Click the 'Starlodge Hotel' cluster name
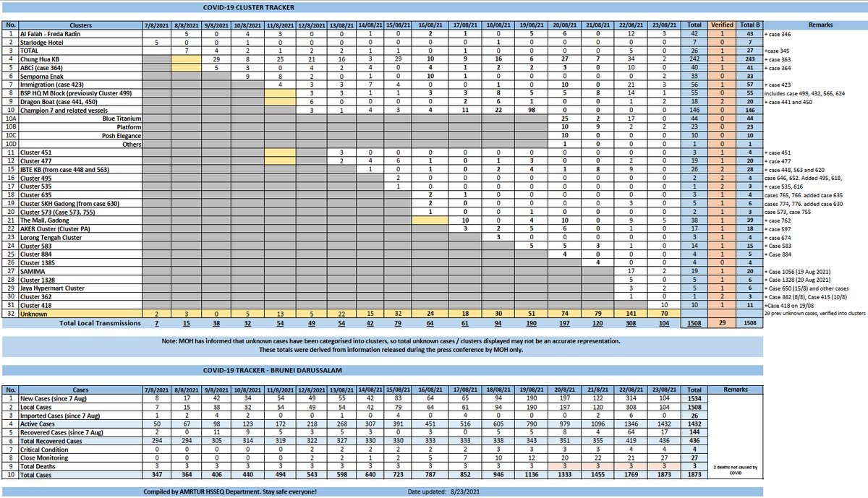868x498 pixels. tap(80, 43)
